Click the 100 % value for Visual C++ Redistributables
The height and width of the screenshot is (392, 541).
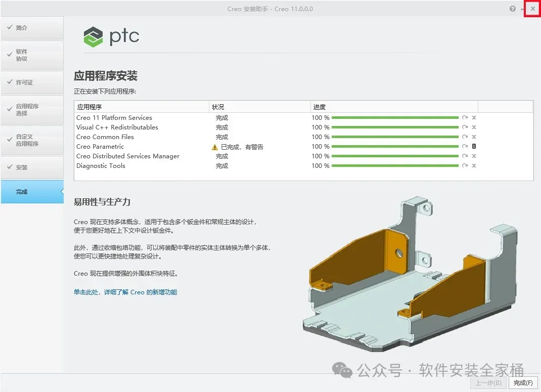pos(321,127)
